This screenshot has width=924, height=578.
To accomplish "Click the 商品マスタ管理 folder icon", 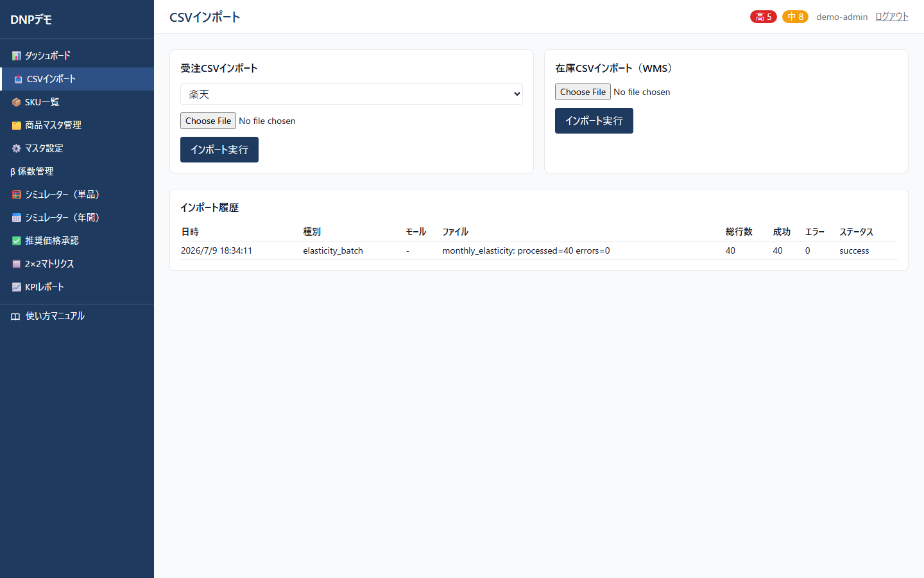I will 17,125.
